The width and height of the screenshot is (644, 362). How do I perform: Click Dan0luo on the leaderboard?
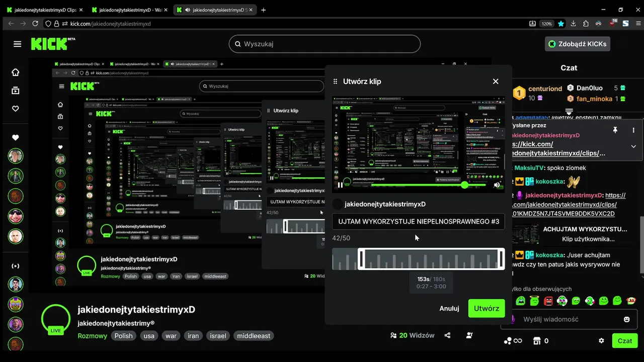coord(589,88)
